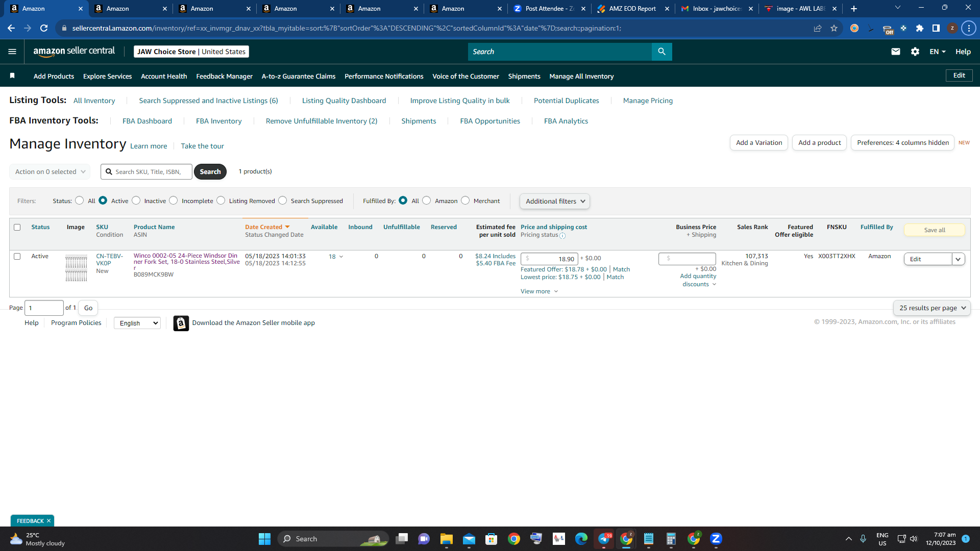Select the Incomplete status radio button
The image size is (980, 551).
pos(174,201)
